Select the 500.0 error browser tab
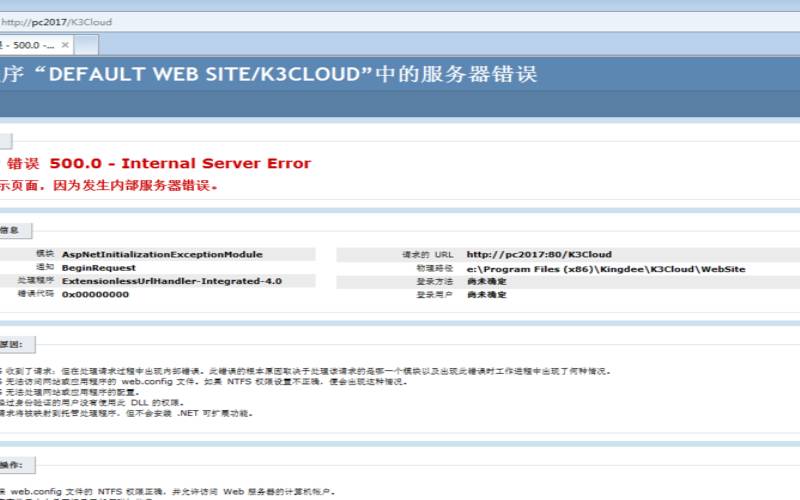Screen dimensions: 800x500 pyautogui.click(x=36, y=45)
